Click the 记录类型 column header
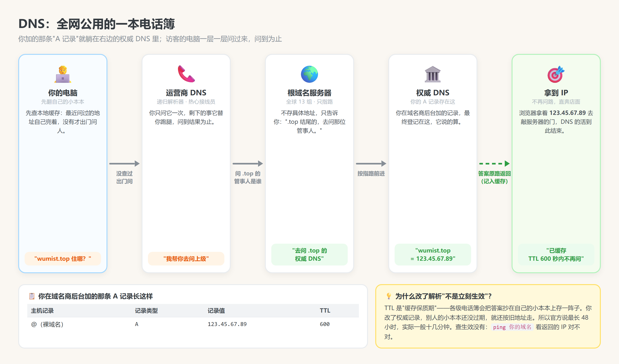This screenshot has width=619, height=364. [146, 311]
